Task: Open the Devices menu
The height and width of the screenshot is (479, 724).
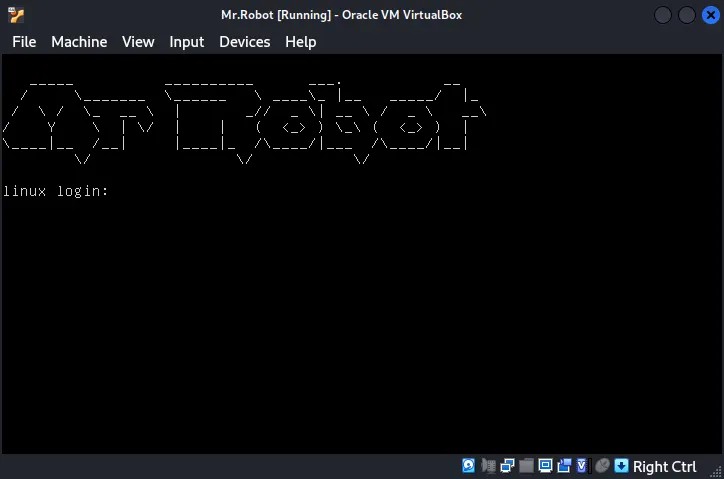Action: [244, 41]
